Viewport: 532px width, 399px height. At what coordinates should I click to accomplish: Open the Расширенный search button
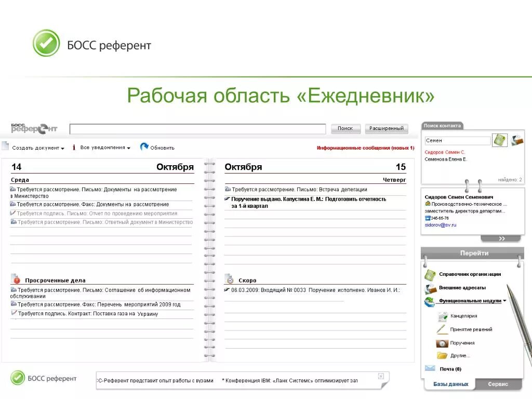[387, 128]
